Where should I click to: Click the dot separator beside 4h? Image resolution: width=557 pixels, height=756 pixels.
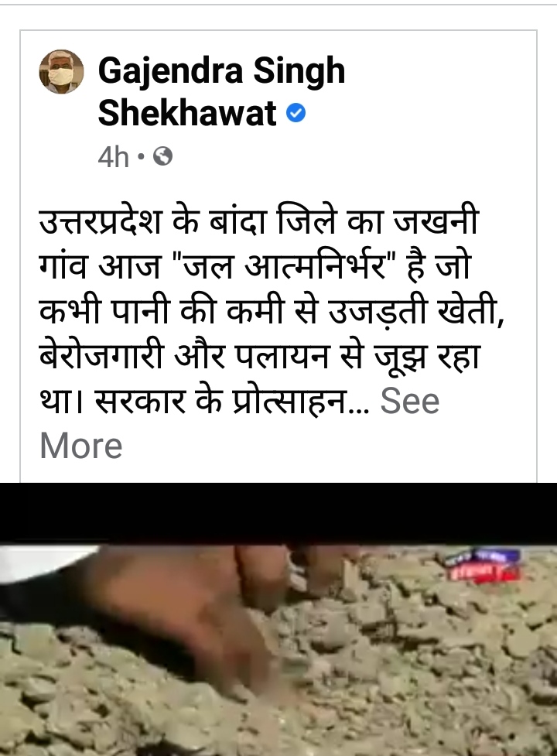tap(141, 157)
